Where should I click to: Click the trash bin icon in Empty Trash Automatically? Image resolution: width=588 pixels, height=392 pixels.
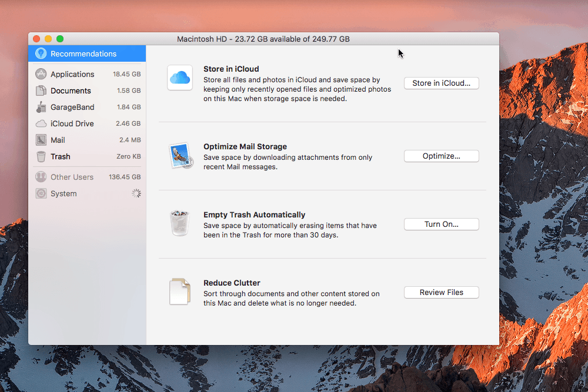(x=180, y=223)
